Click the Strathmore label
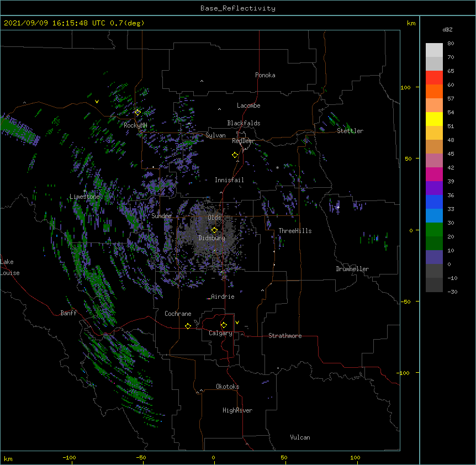Image resolution: width=476 pixels, height=465 pixels. point(285,336)
